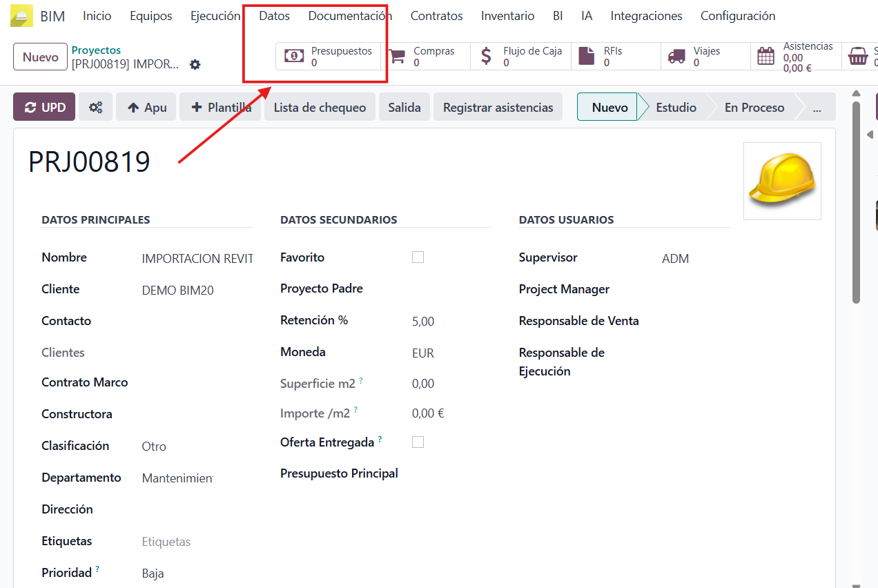Expand more status stages with the ellipsis

pyautogui.click(x=817, y=108)
